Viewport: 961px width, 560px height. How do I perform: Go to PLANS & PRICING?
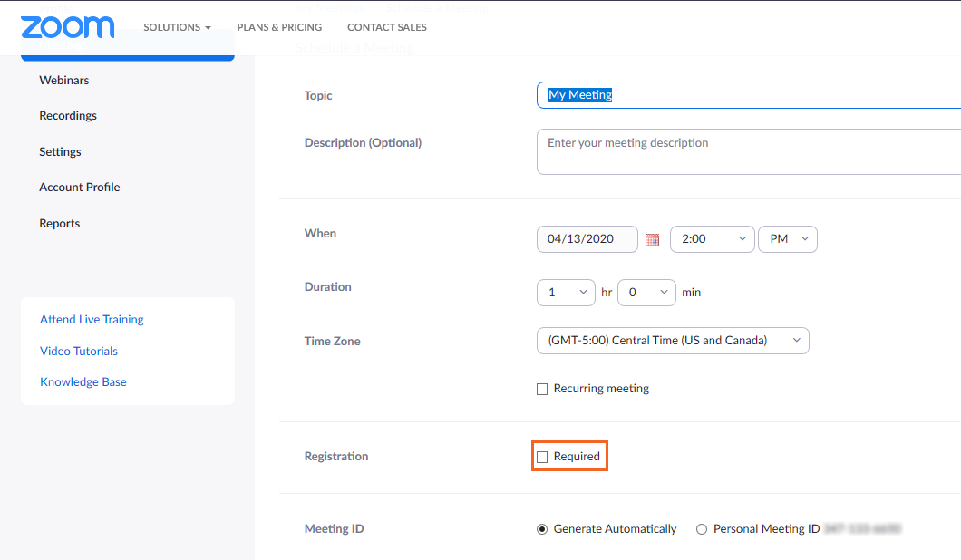(x=279, y=27)
